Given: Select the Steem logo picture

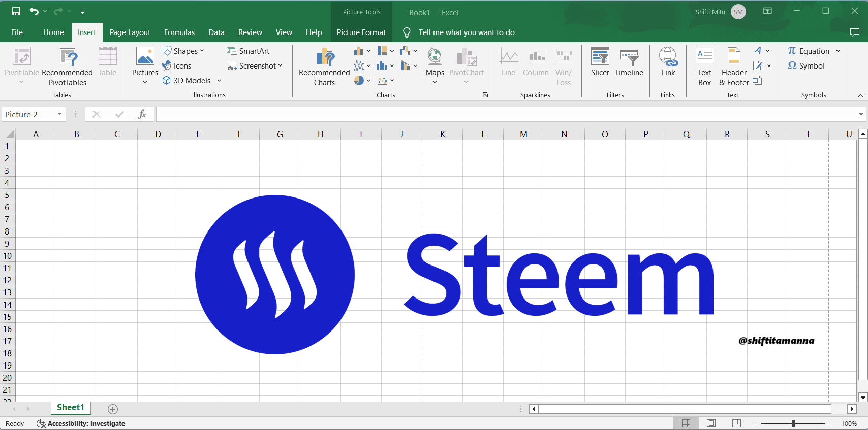Looking at the screenshot, I should tap(454, 275).
